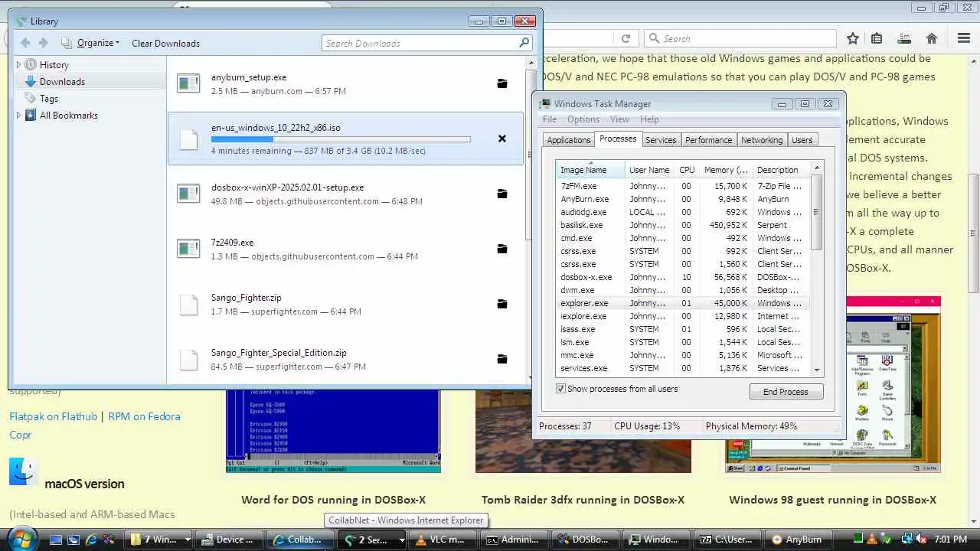
Task: Click the End Process button
Action: [786, 392]
